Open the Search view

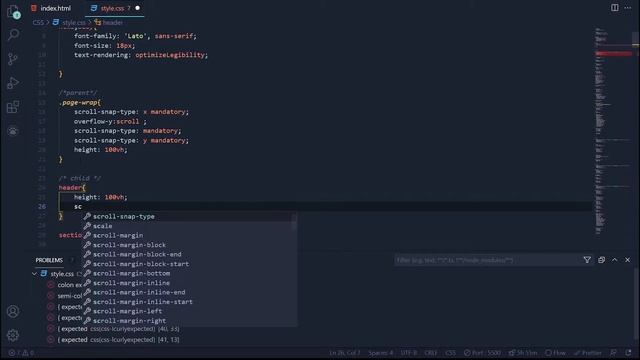13,35
